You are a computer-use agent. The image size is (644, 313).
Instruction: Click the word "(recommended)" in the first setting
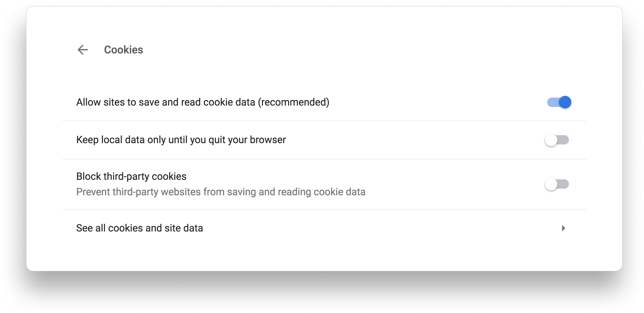[x=293, y=102]
